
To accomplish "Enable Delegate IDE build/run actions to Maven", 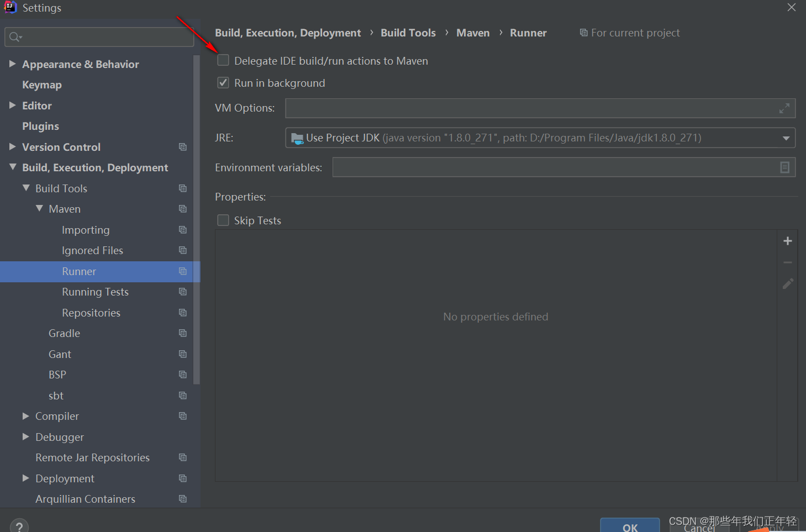I will 223,60.
